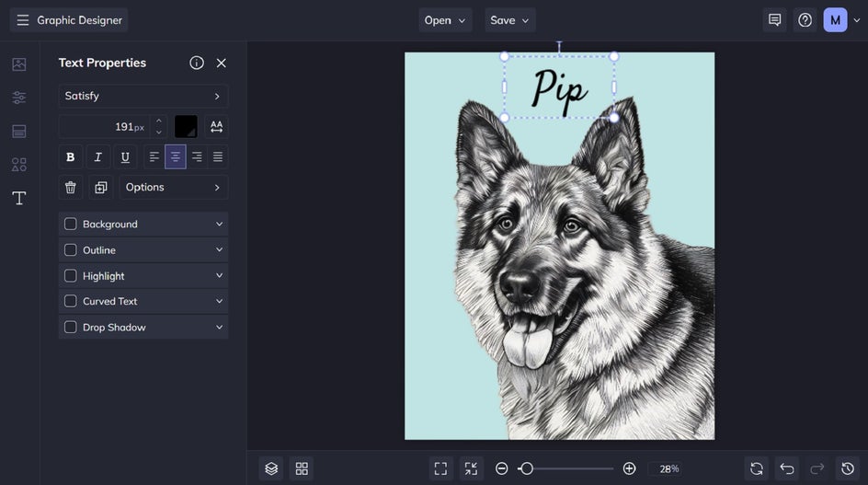Open the Layers panel icon
Image resolution: width=868 pixels, height=485 pixels.
(x=270, y=468)
